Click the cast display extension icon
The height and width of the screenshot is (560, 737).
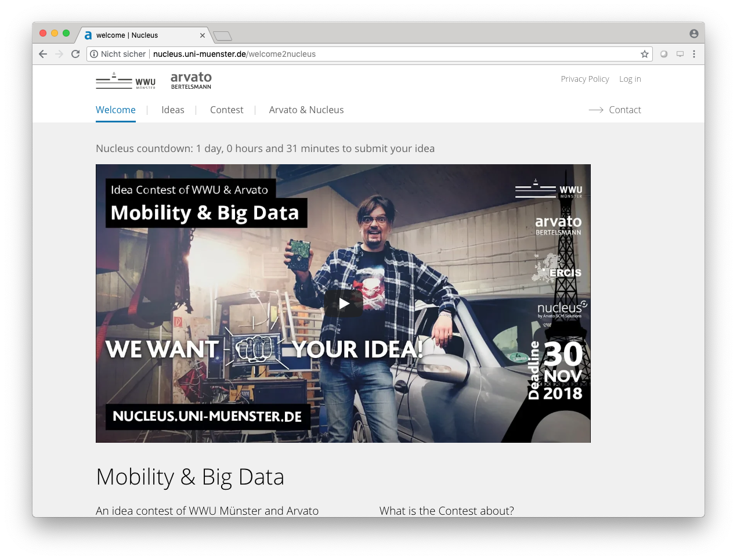tap(680, 54)
